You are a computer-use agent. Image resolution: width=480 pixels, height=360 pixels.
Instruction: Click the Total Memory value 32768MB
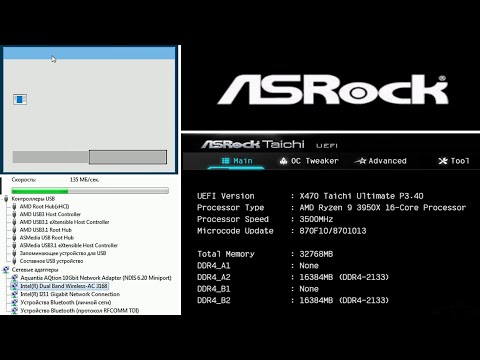[x=316, y=254]
